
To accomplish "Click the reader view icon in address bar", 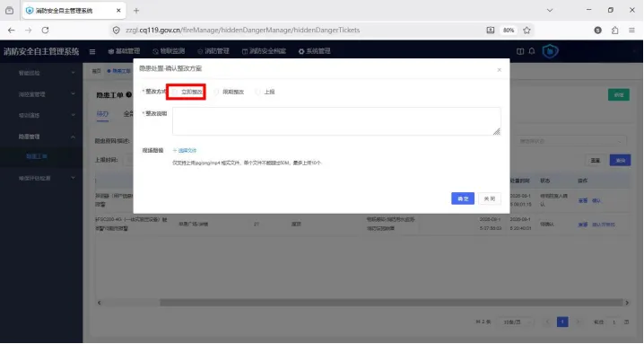I will point(490,30).
